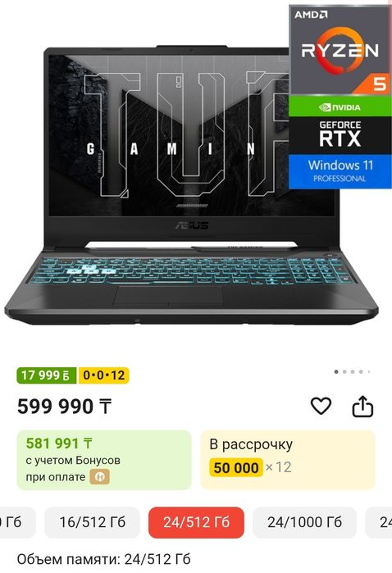Viewport: 392px width, 573px height.
Task: Tap the Объем памяти: 24/512 Гб label
Action: point(104,559)
